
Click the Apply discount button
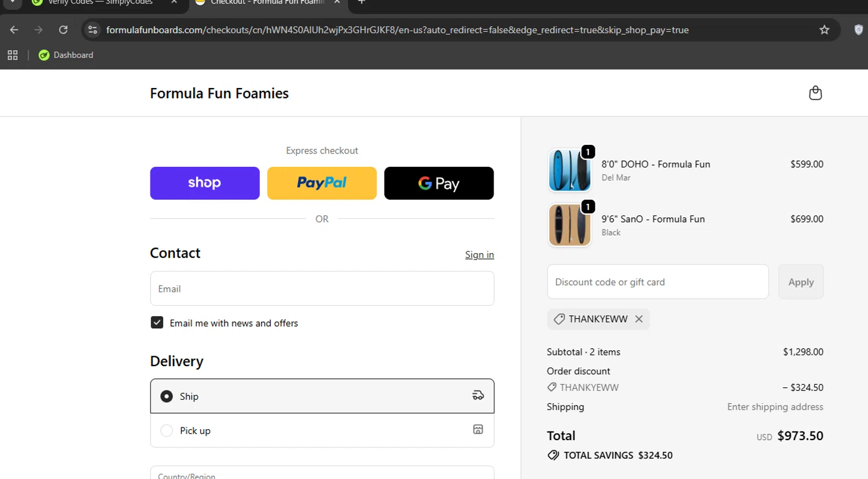801,281
